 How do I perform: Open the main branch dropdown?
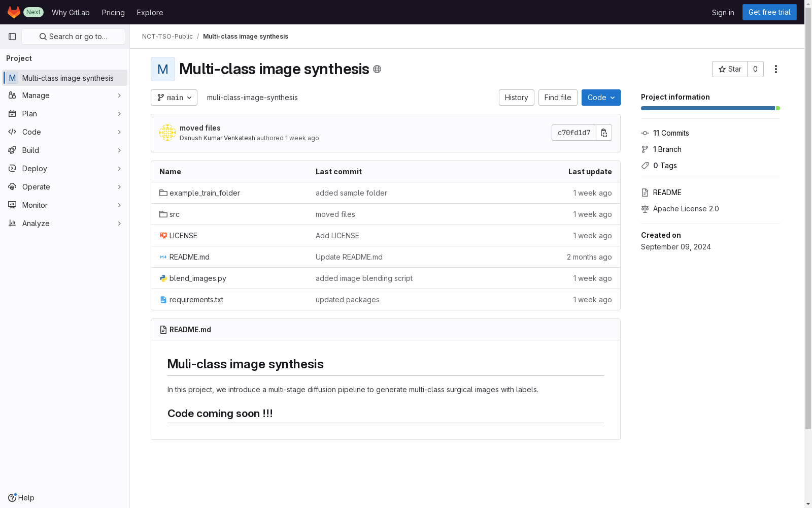coord(174,98)
